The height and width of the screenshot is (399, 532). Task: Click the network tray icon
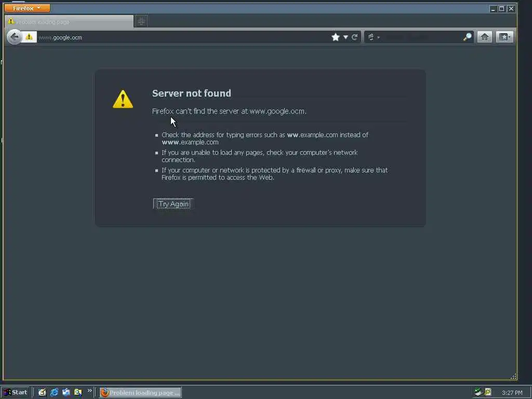[478, 392]
